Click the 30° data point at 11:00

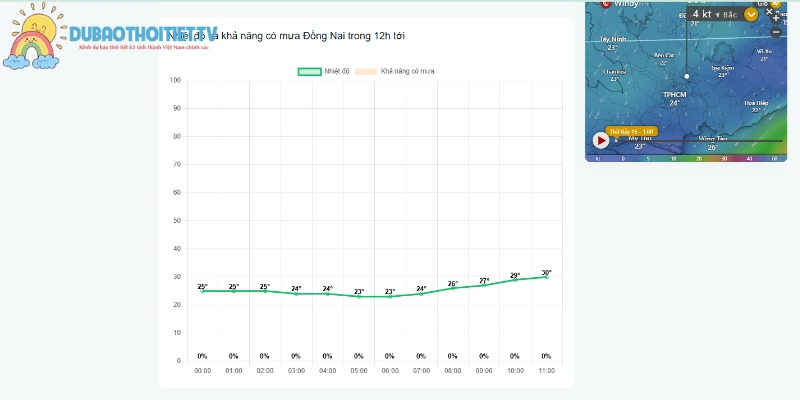tap(546, 277)
